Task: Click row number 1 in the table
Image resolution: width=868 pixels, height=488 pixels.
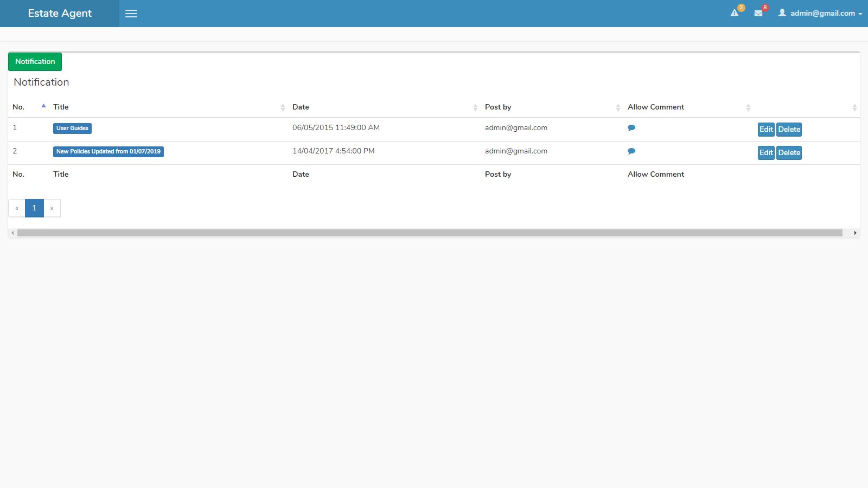Action: (15, 128)
